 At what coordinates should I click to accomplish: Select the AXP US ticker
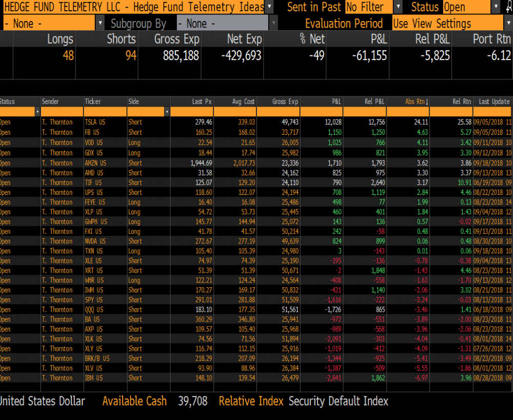[x=93, y=329]
